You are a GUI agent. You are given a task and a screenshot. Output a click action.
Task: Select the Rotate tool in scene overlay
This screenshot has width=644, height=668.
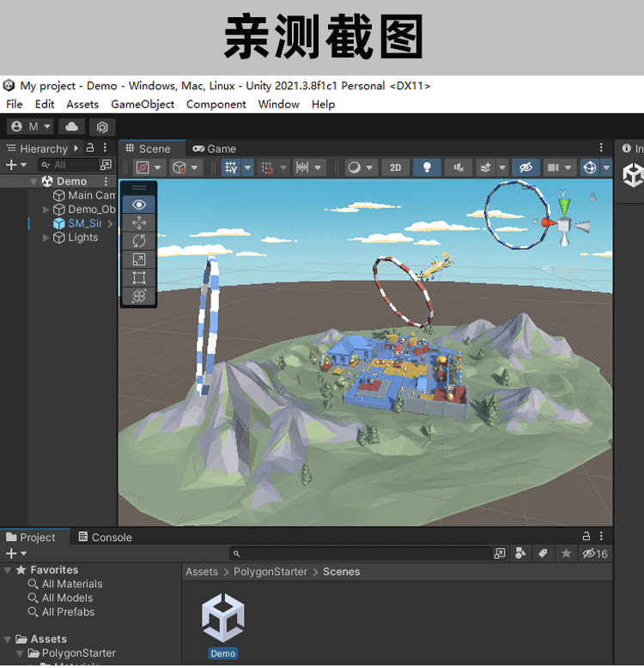(139, 240)
